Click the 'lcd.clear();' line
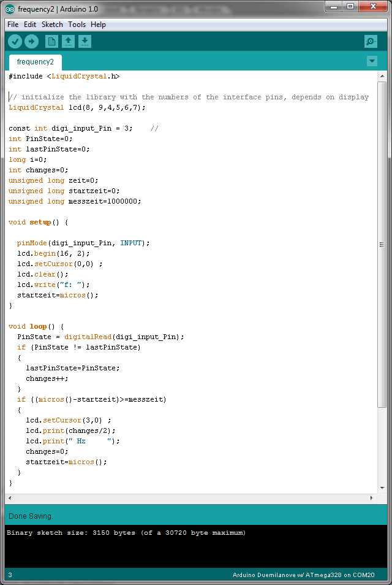 pos(43,275)
